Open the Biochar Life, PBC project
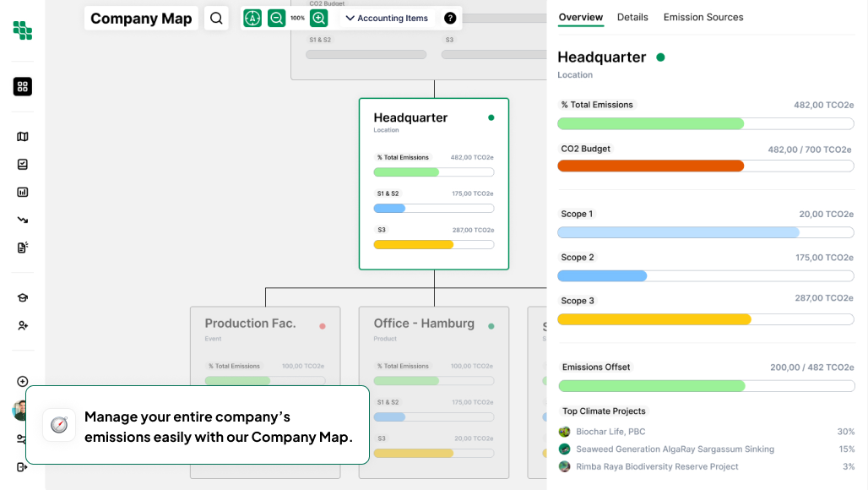The image size is (868, 490). coord(610,432)
